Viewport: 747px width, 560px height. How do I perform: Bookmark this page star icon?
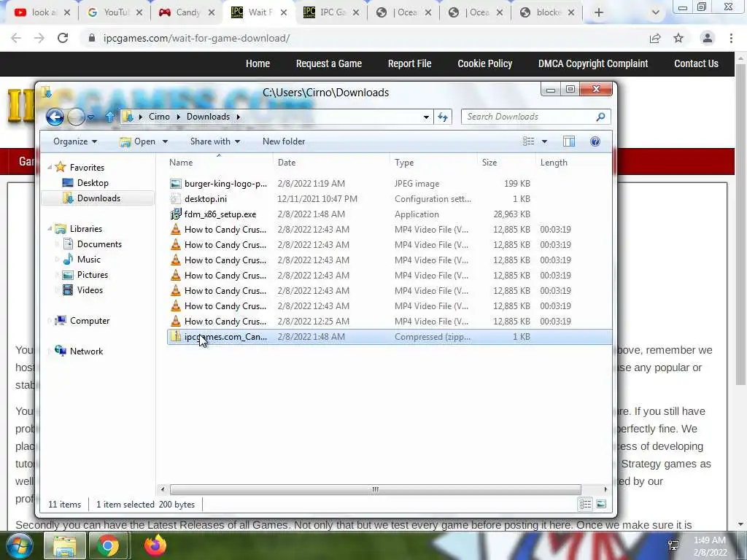click(678, 38)
